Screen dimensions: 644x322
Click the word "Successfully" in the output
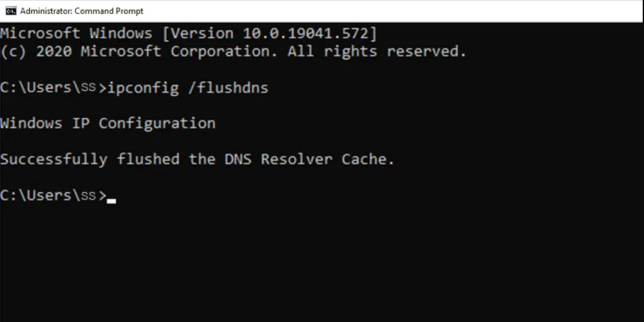[x=53, y=159]
